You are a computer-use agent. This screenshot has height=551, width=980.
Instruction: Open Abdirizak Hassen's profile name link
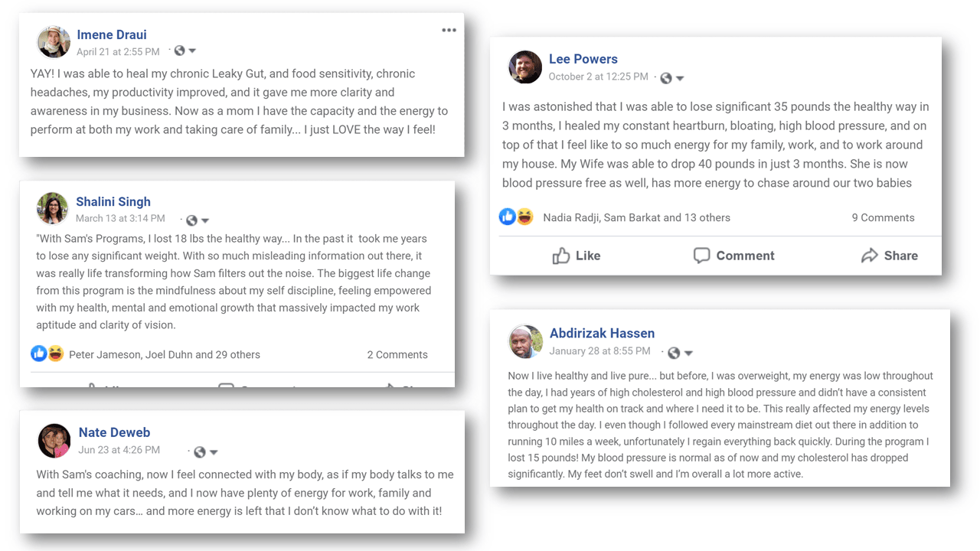click(602, 333)
